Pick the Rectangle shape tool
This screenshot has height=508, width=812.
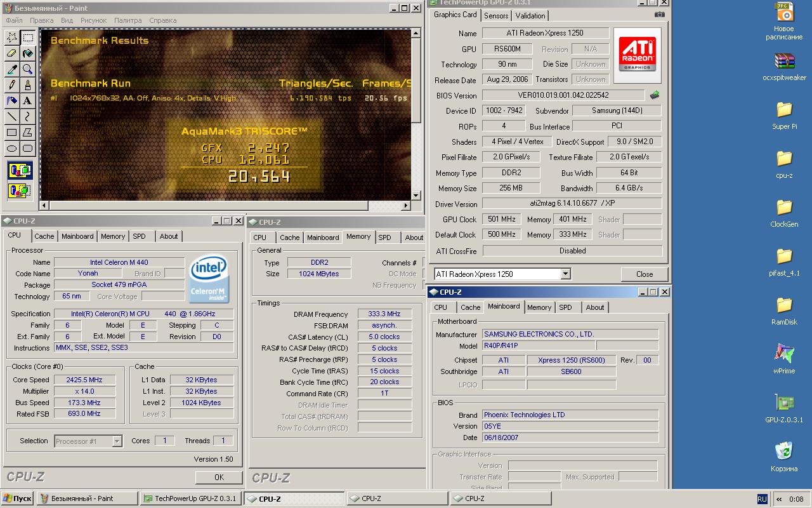point(12,133)
